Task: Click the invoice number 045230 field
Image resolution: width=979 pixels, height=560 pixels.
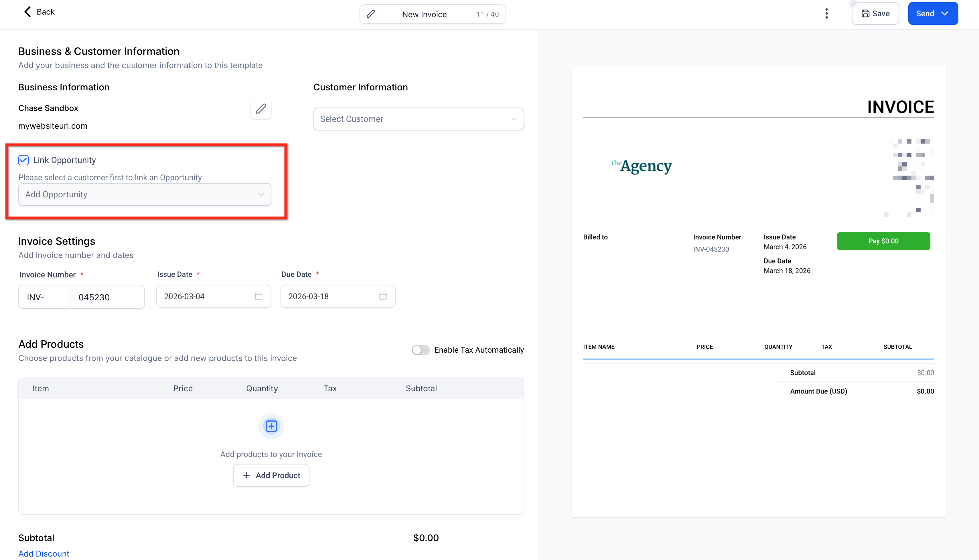Action: point(107,297)
